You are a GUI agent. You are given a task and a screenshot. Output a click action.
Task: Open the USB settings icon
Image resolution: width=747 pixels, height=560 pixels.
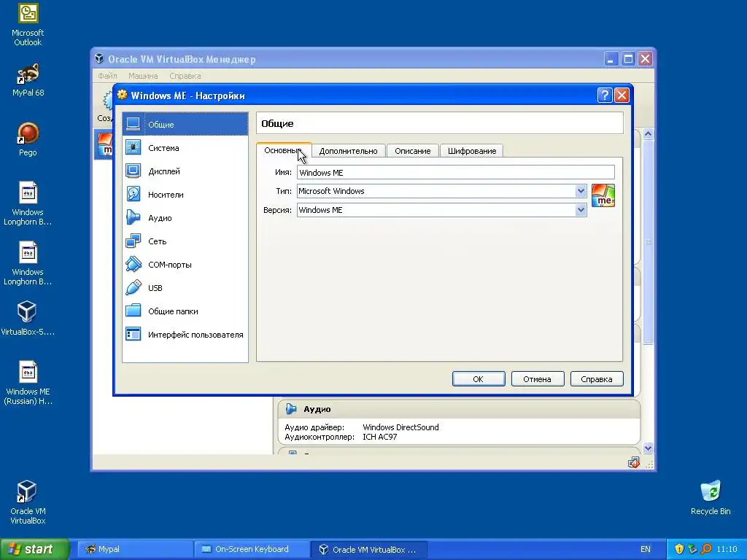pos(133,287)
